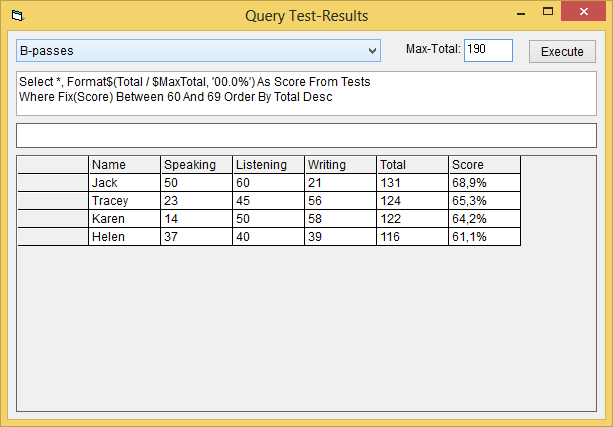Viewport: 613px width, 427px height.
Task: Select the Writing column header
Action: 341,165
